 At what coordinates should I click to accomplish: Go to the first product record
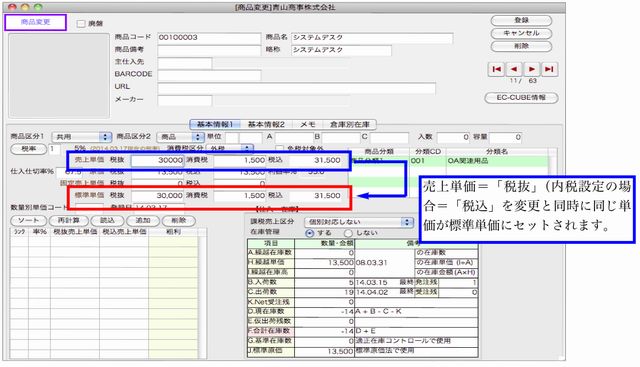(496, 69)
